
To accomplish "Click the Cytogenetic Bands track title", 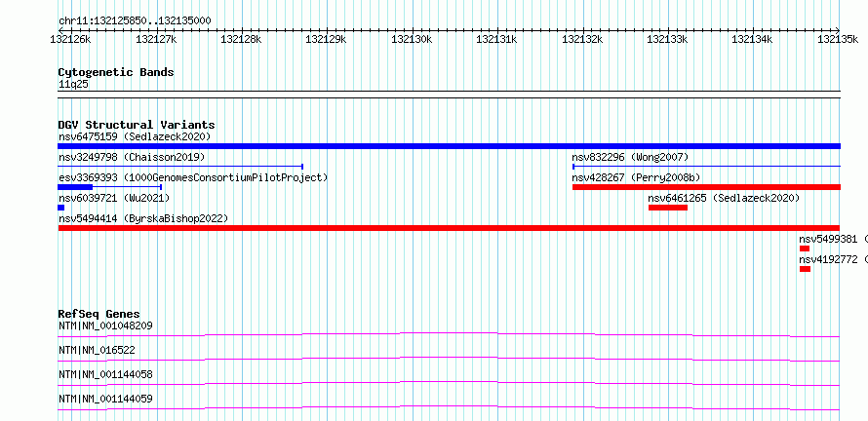I will (116, 72).
